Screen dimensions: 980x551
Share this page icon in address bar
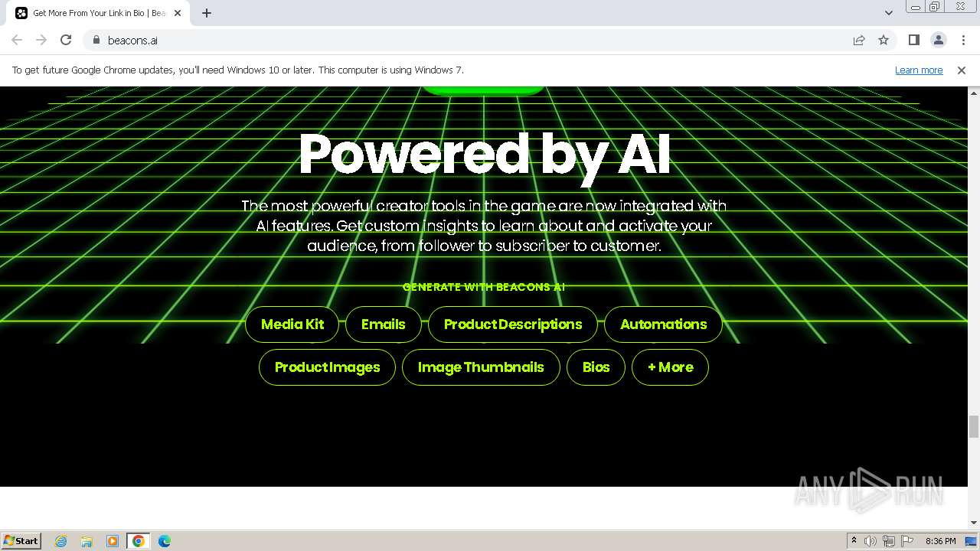(x=859, y=40)
